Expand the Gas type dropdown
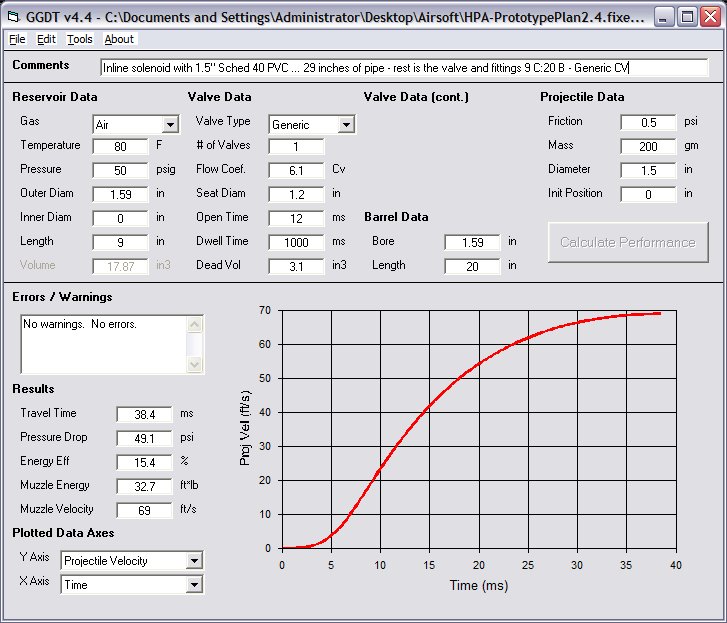 170,125
